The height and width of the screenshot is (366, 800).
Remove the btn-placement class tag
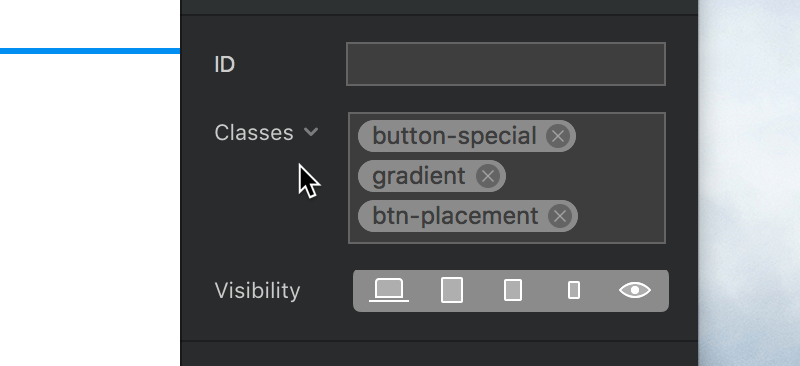coord(560,216)
